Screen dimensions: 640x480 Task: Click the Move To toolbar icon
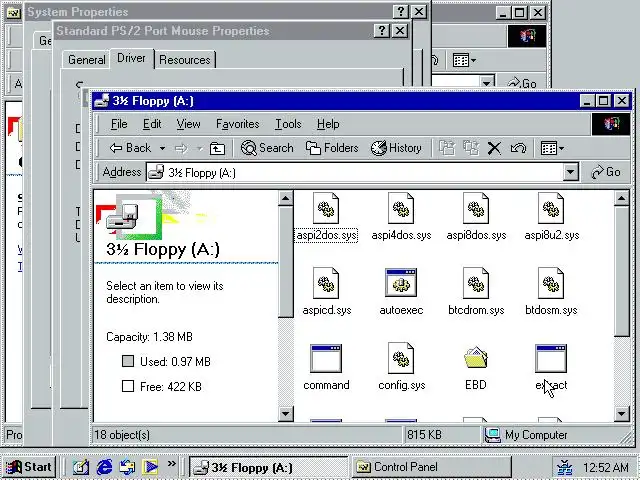(447, 148)
